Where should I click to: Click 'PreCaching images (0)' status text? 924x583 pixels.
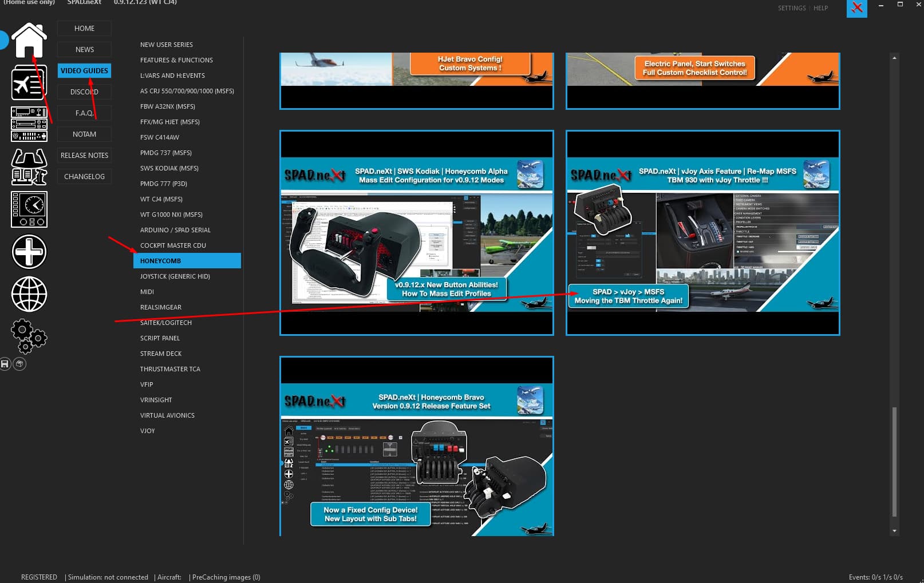pyautogui.click(x=226, y=577)
